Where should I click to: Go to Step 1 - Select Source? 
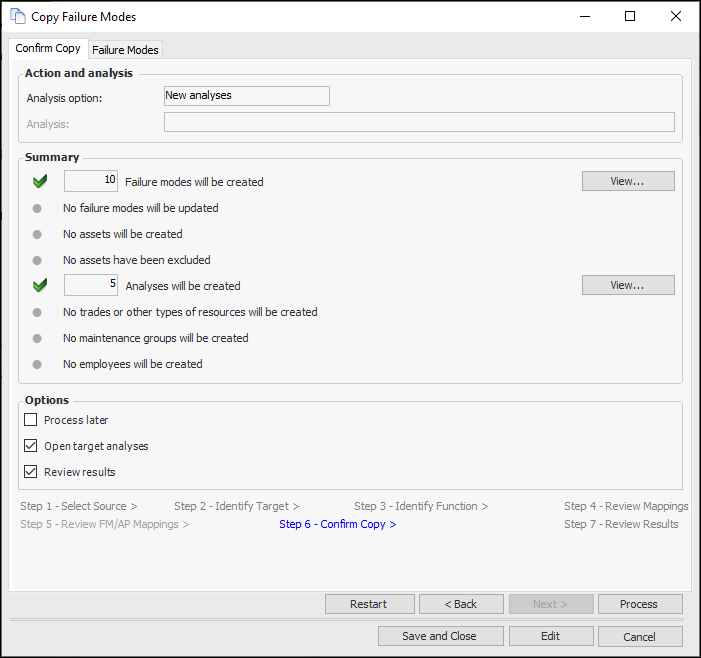(79, 506)
